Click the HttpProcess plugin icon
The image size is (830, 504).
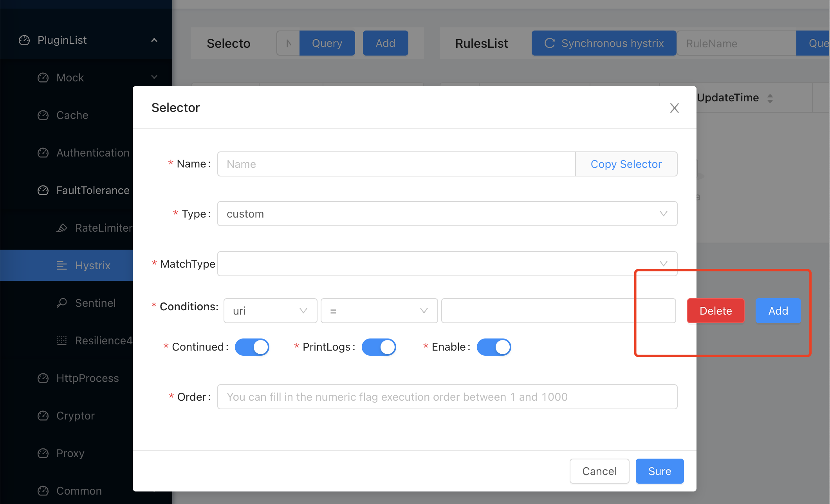pos(42,378)
